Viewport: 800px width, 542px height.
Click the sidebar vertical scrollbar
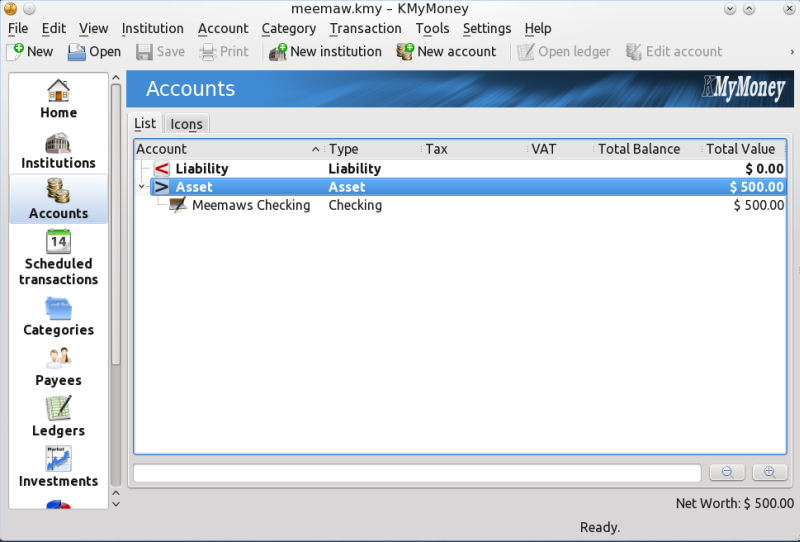pos(116,225)
